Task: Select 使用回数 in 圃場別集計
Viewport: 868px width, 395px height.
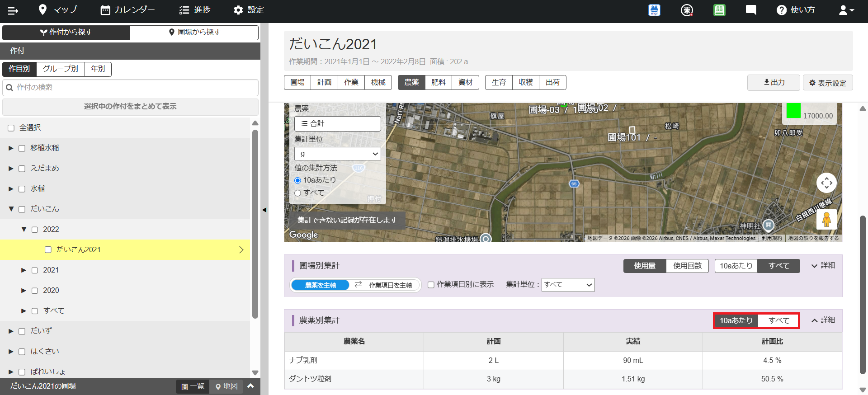Action: 687,266
